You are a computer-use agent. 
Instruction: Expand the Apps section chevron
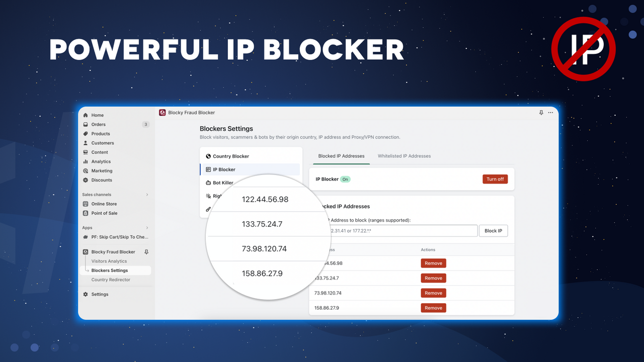[x=147, y=228]
